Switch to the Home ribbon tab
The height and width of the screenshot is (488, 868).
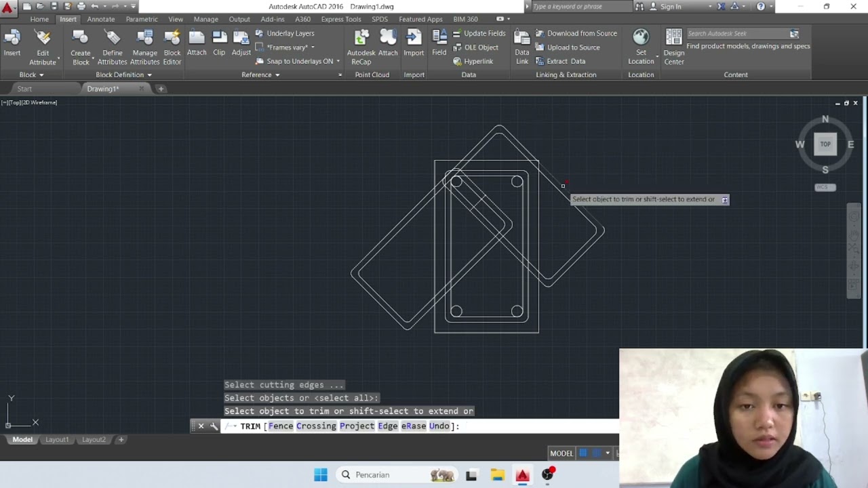[x=39, y=19]
